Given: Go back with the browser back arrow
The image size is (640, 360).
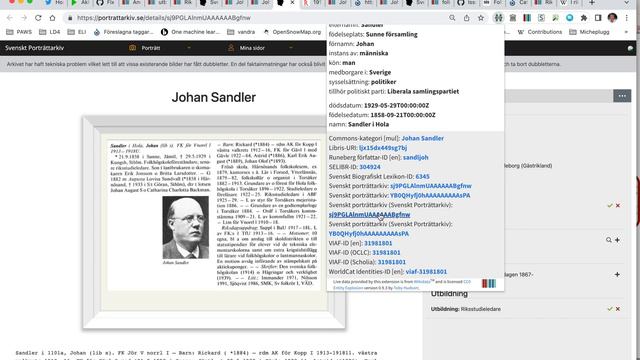Looking at the screenshot, I should tap(10, 18).
